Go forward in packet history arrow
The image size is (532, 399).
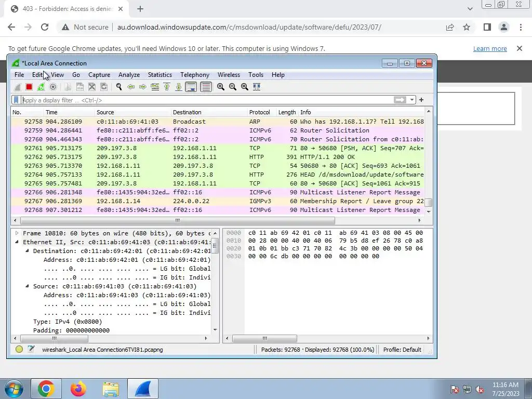tap(142, 87)
